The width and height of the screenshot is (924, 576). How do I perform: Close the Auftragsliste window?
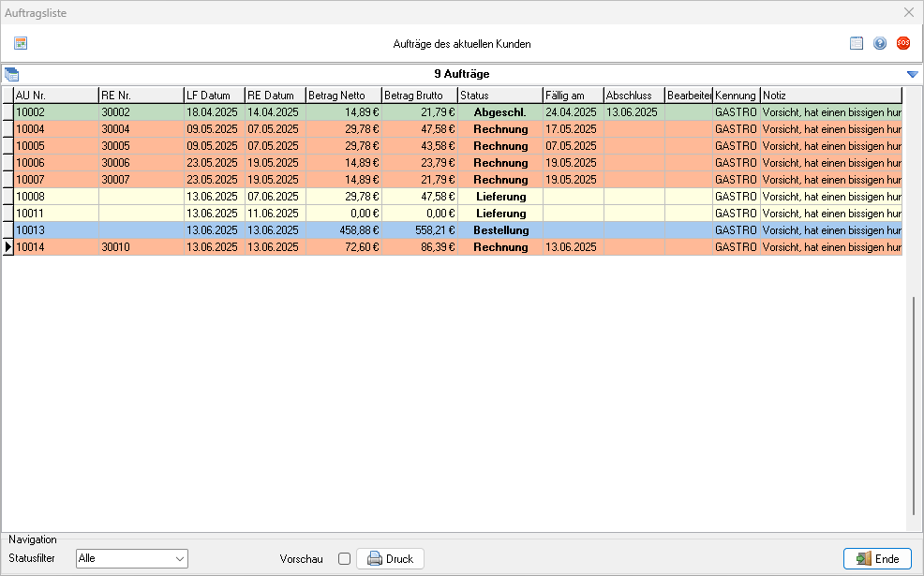coord(908,12)
